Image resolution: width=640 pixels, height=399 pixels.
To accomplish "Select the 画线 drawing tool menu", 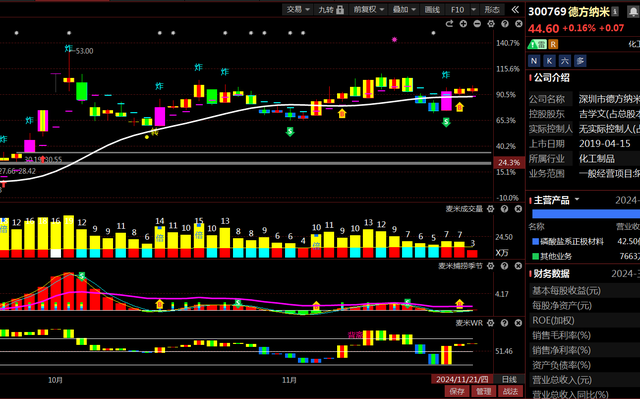I will pyautogui.click(x=432, y=10).
